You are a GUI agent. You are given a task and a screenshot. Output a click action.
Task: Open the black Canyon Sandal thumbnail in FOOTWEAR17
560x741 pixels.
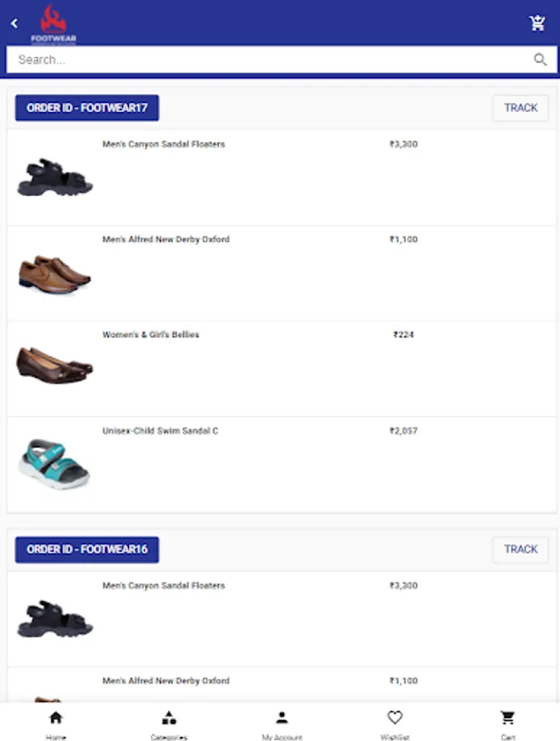pos(54,178)
